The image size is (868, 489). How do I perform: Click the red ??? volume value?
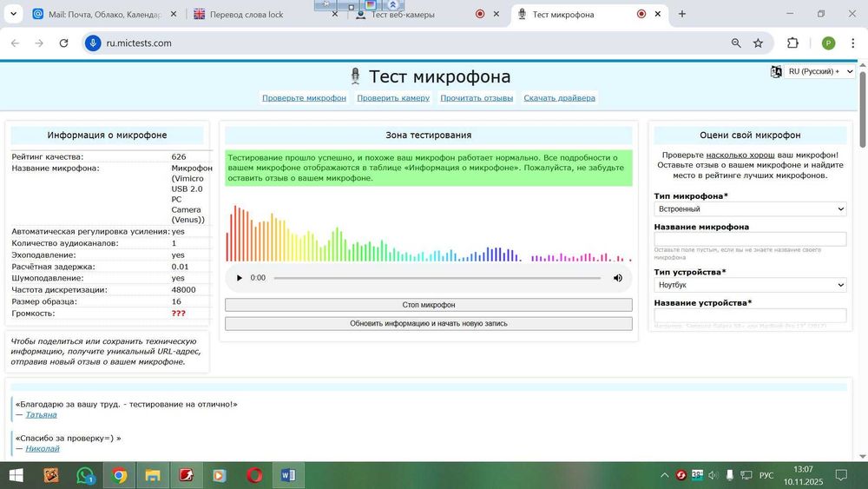(x=178, y=314)
